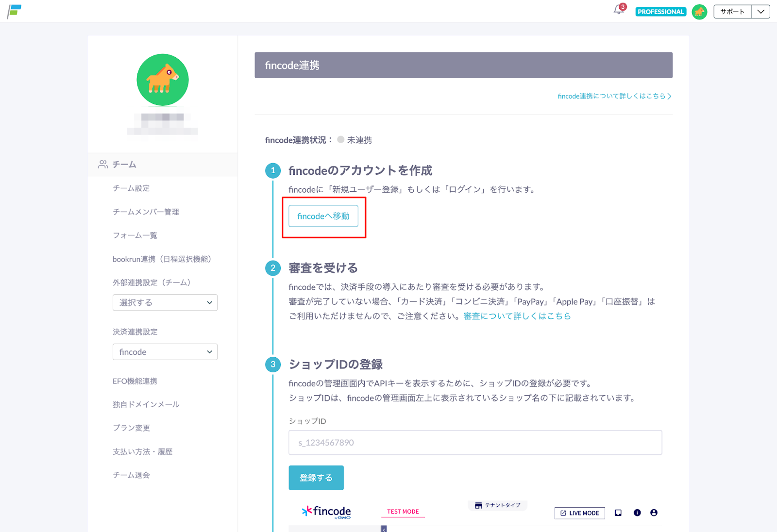This screenshot has width=777, height=532.
Task: Click the fincode連携 page heading
Action: tap(292, 66)
